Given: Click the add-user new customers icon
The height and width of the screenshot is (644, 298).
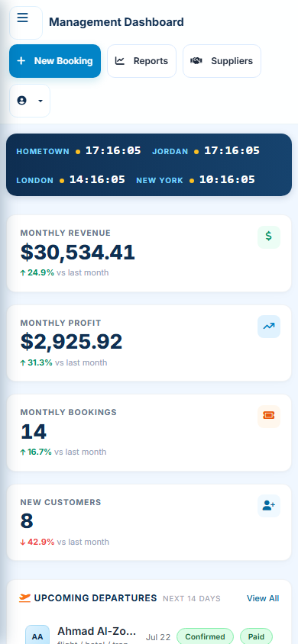Looking at the screenshot, I should [x=269, y=506].
